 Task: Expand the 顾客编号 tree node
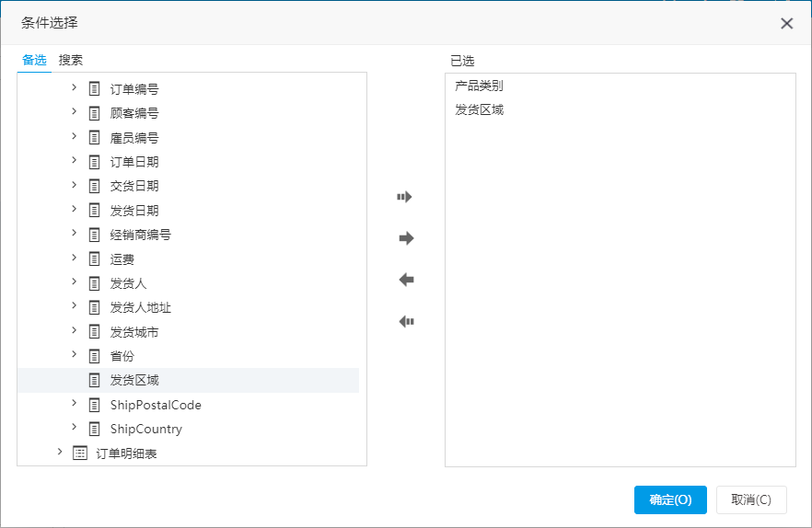tap(74, 111)
